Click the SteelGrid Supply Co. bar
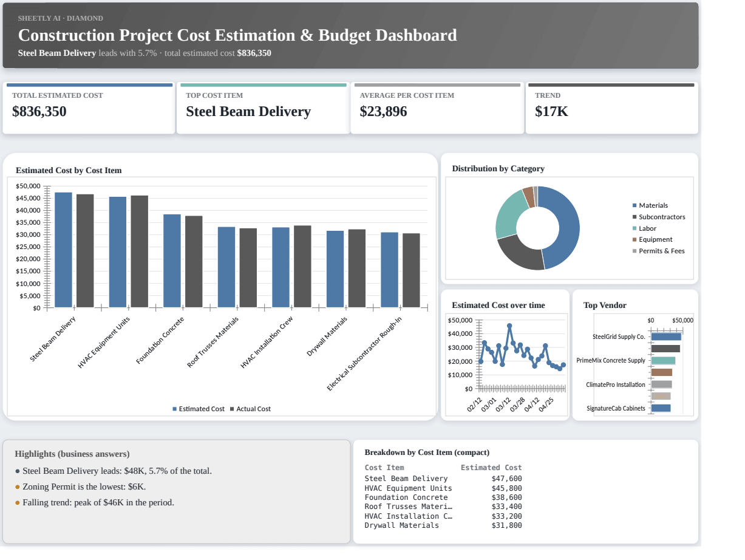Viewport: 745px width, 560px height. tap(666, 336)
